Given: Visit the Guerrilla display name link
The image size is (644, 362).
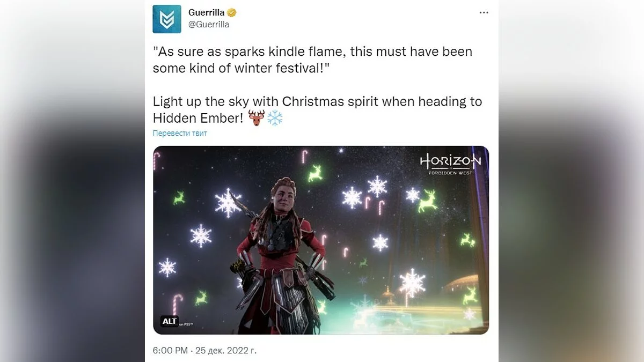Looking at the screenshot, I should point(207,12).
